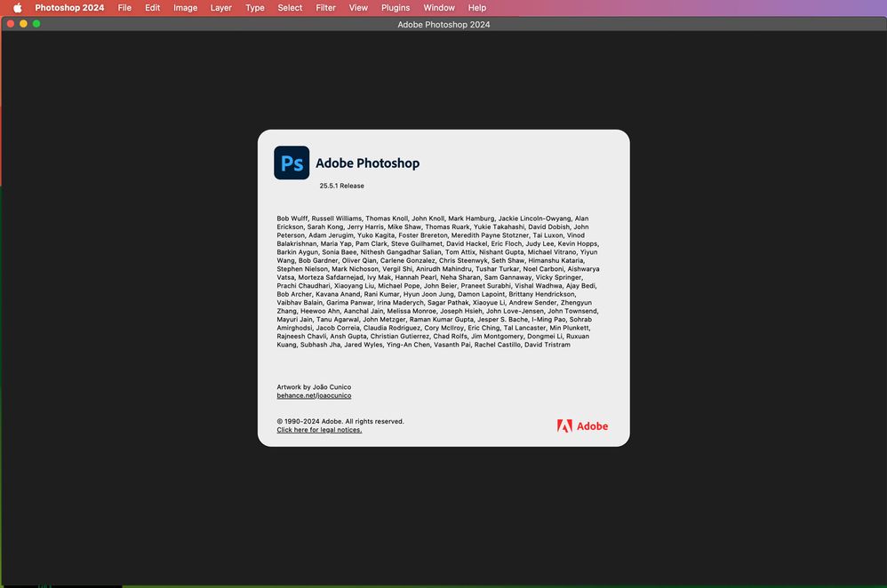The image size is (887, 588).
Task: Click here for legal notices link
Action: point(319,430)
